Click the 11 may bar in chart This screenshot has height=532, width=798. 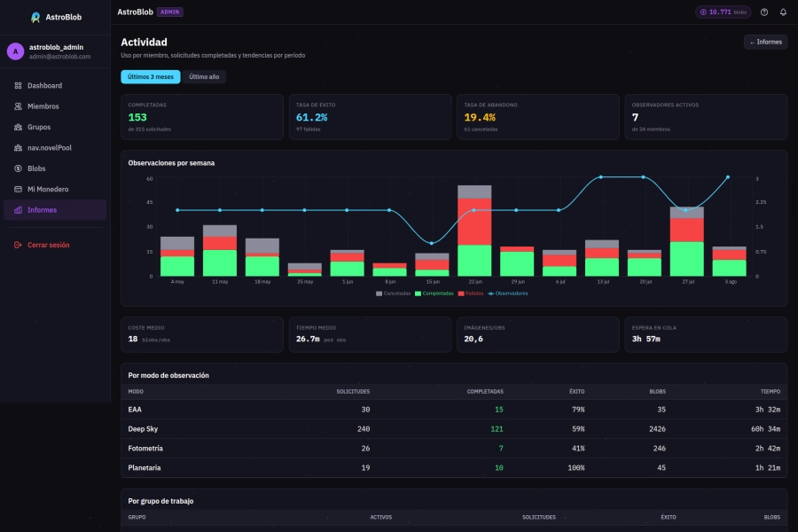pyautogui.click(x=220, y=250)
